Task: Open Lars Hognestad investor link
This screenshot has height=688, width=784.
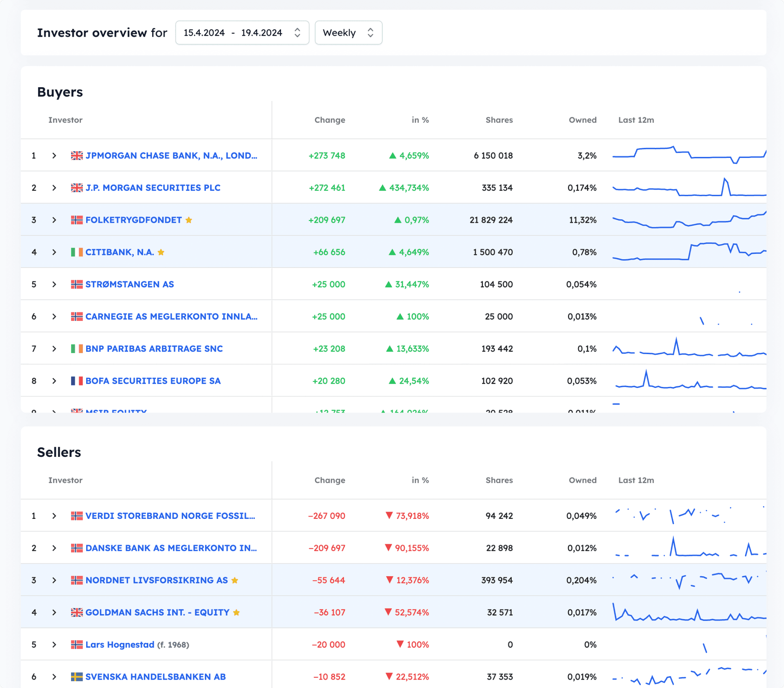Action: (x=120, y=645)
